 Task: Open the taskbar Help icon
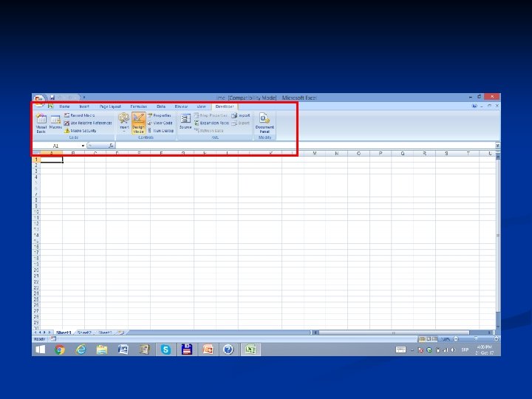[228, 349]
